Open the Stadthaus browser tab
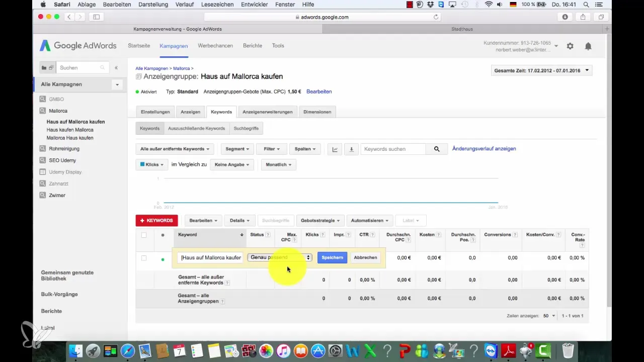 (462, 29)
